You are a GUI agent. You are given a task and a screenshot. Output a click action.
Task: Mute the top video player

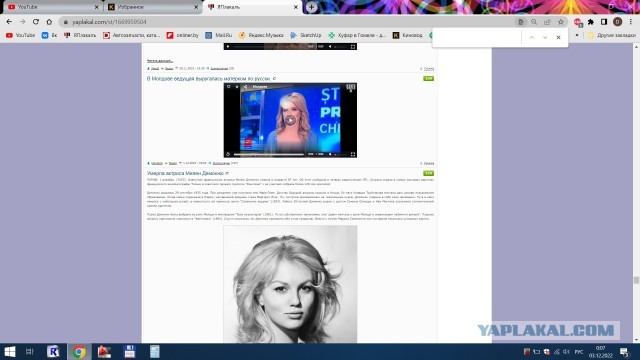pyautogui.click(x=330, y=47)
